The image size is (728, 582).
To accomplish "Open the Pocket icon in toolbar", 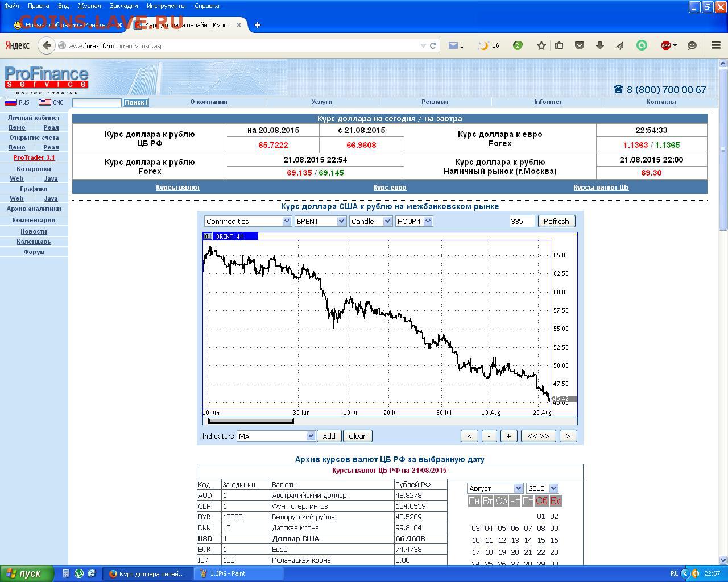I will point(580,45).
